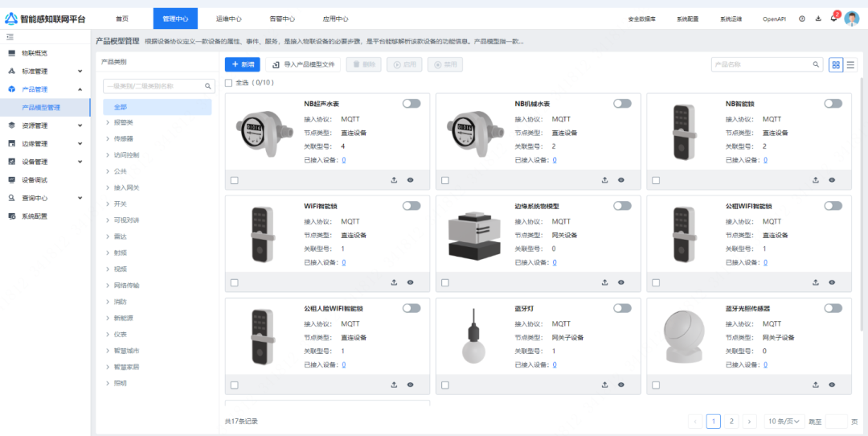Click the 蓝牙灯 product image
The height and width of the screenshot is (436, 868).
[474, 335]
